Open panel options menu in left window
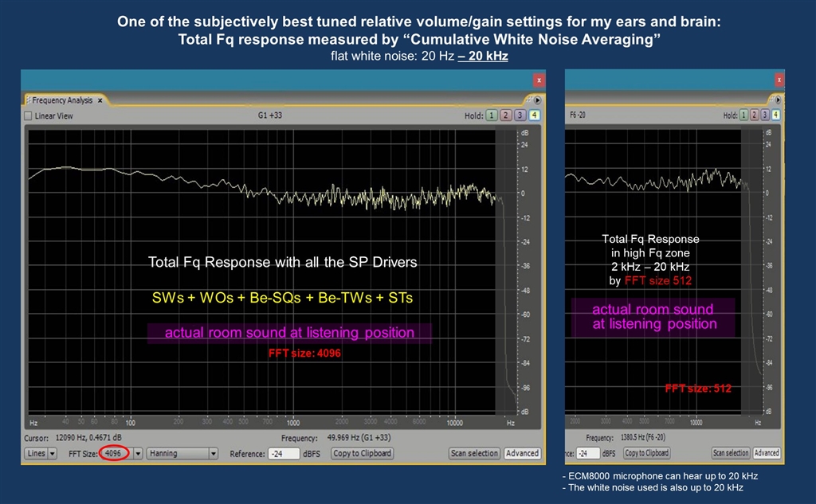Screen dimensions: 816x504 537,100
